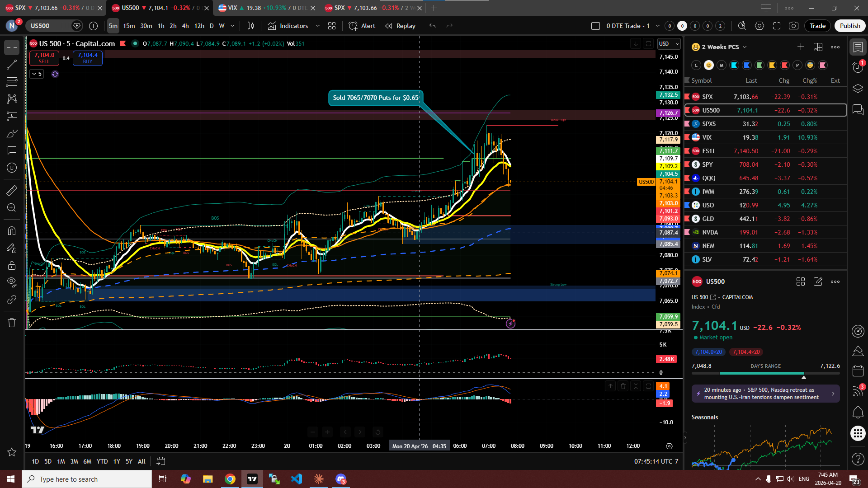
Task: Click the red flag swatch beside US 500 title
Action: [123, 44]
